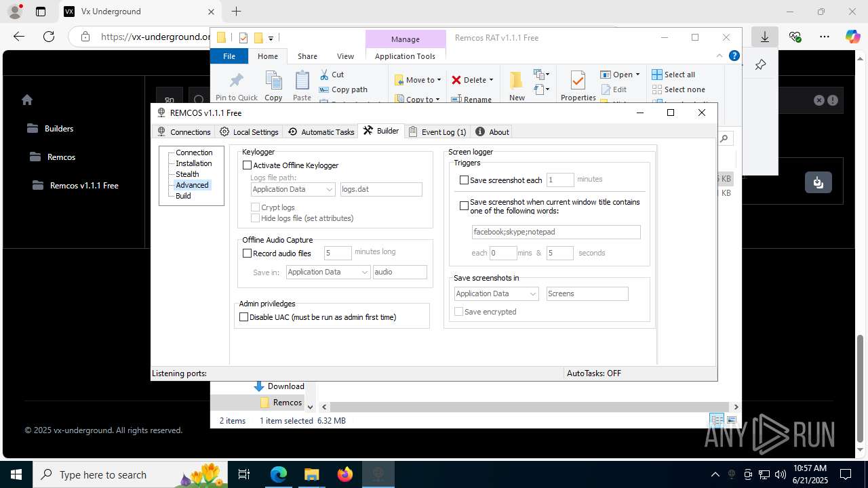Click the download file icon button on page

pos(818,182)
